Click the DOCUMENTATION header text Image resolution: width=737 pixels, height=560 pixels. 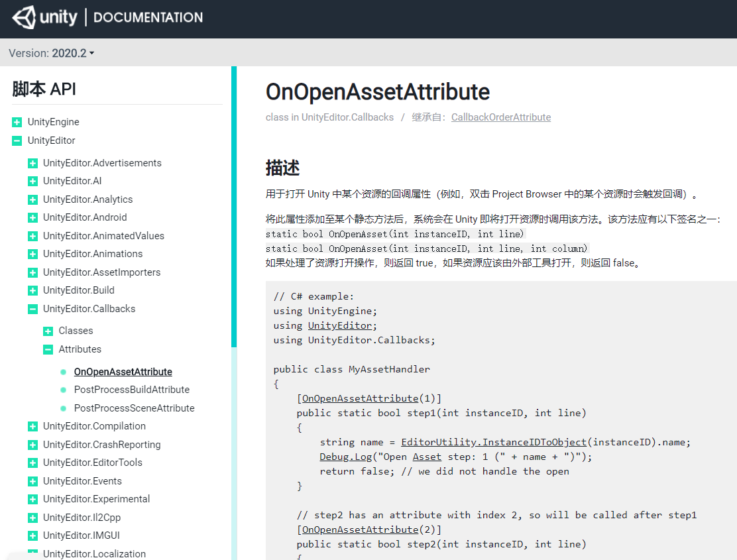148,17
